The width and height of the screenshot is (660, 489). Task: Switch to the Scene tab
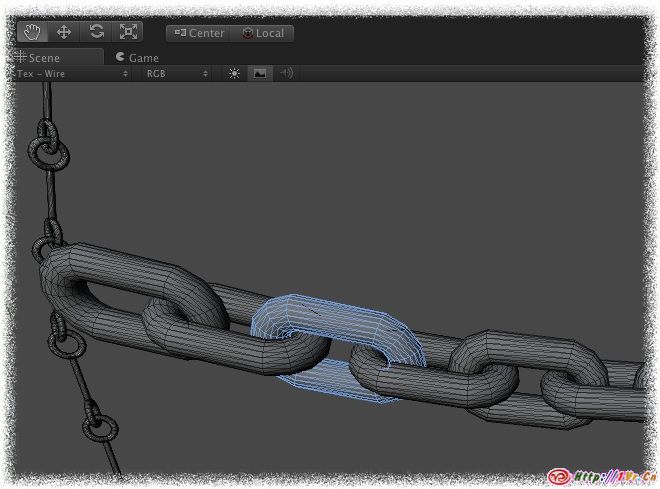tap(38, 58)
